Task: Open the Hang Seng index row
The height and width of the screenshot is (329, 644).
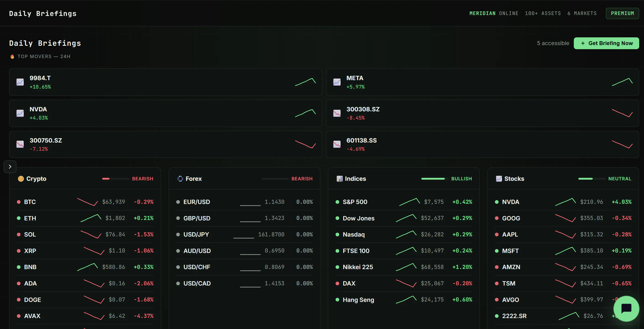Action: point(404,300)
